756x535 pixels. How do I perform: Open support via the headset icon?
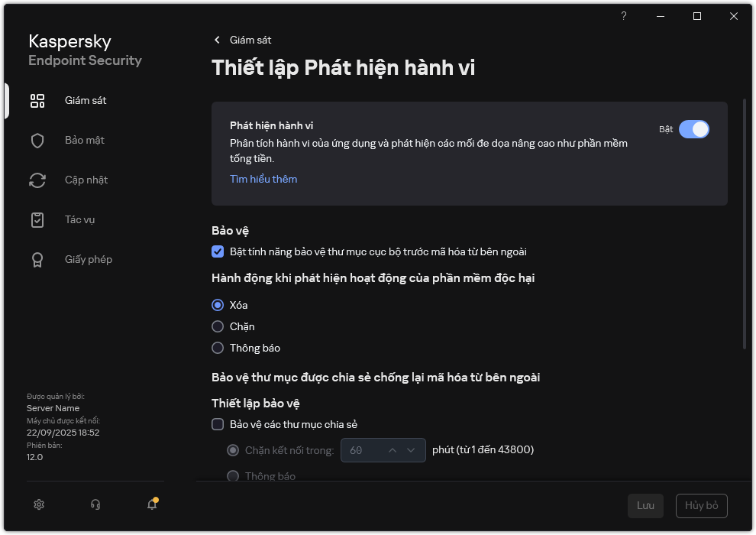pos(95,504)
